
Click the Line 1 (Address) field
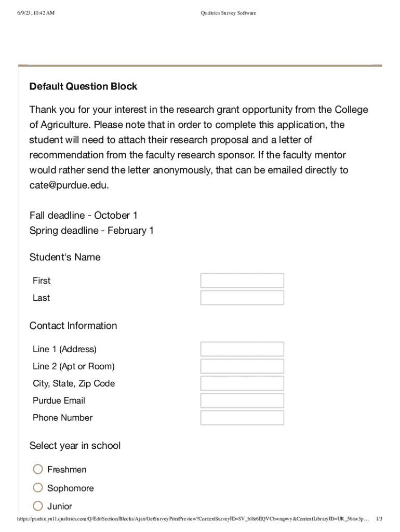(x=242, y=349)
